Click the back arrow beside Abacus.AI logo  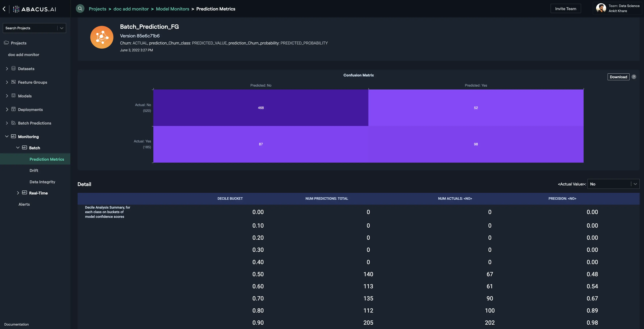click(4, 9)
